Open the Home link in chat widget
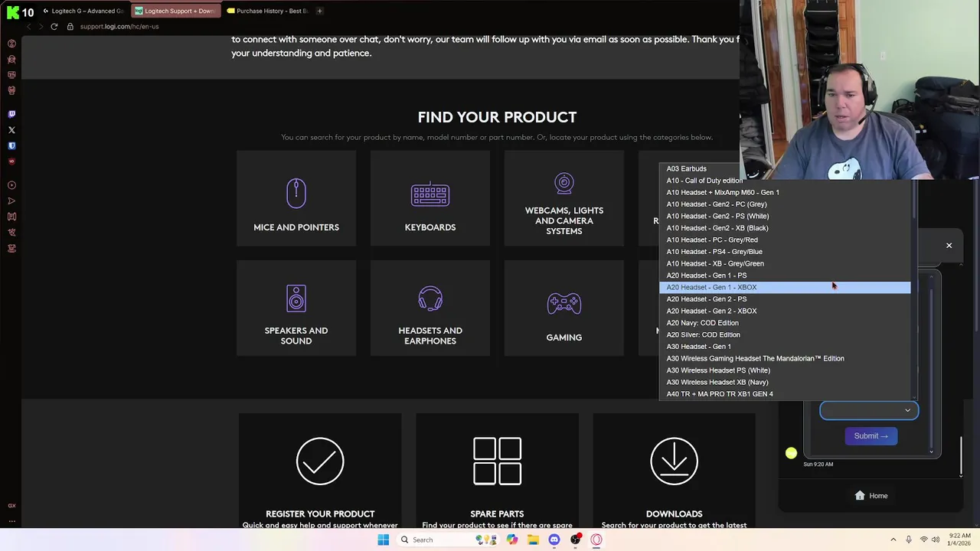The height and width of the screenshot is (551, 980). [871, 496]
